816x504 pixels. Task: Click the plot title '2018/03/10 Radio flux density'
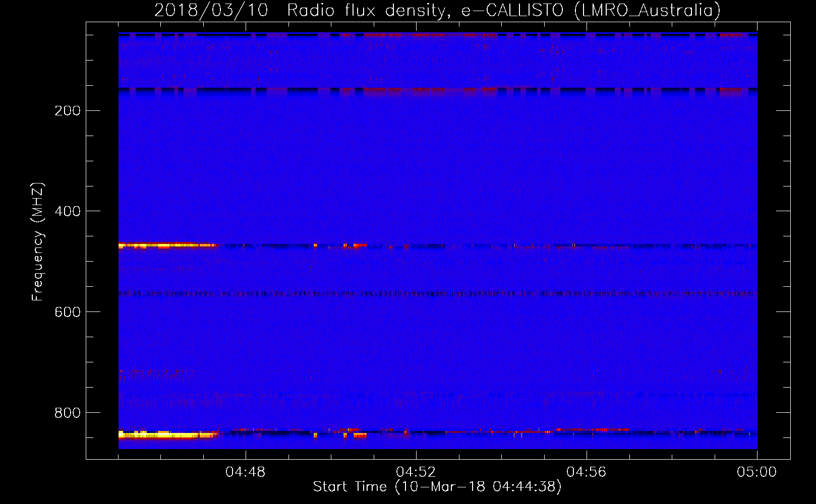pyautogui.click(x=437, y=10)
